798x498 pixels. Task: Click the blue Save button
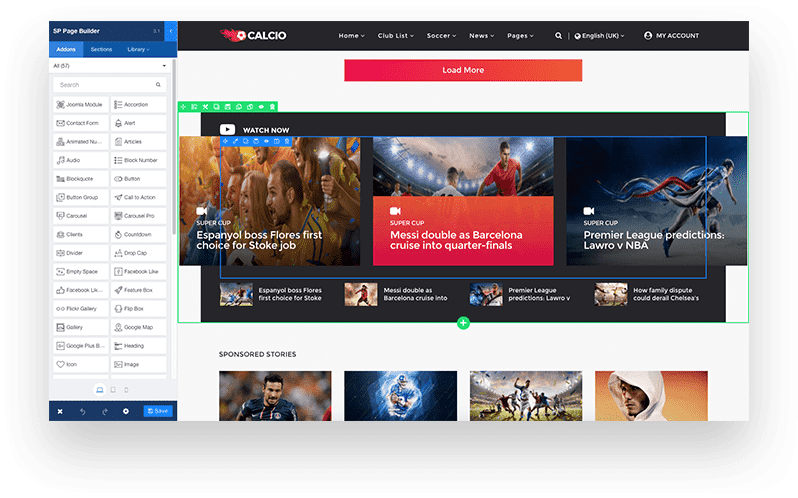[x=158, y=411]
